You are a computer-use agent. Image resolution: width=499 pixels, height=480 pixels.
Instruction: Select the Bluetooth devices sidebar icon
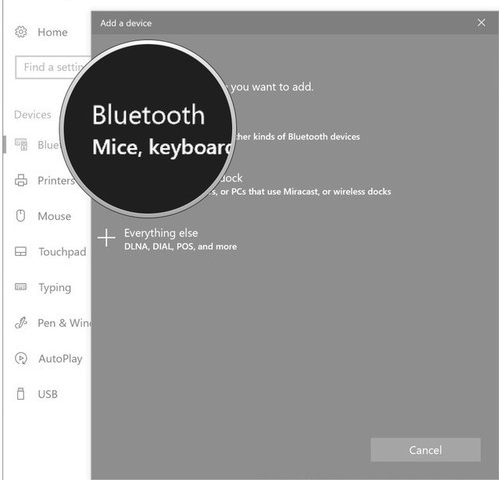pos(21,145)
